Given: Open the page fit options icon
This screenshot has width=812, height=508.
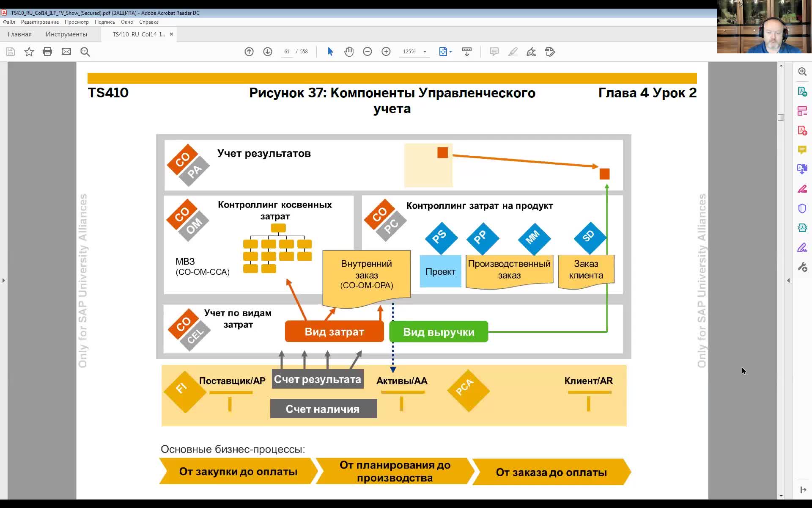Looking at the screenshot, I should coord(445,52).
